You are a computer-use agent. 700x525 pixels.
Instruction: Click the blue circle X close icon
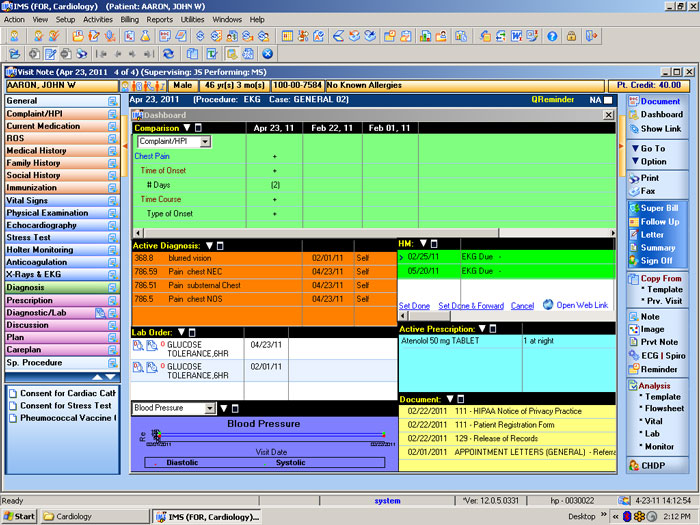click(x=267, y=54)
